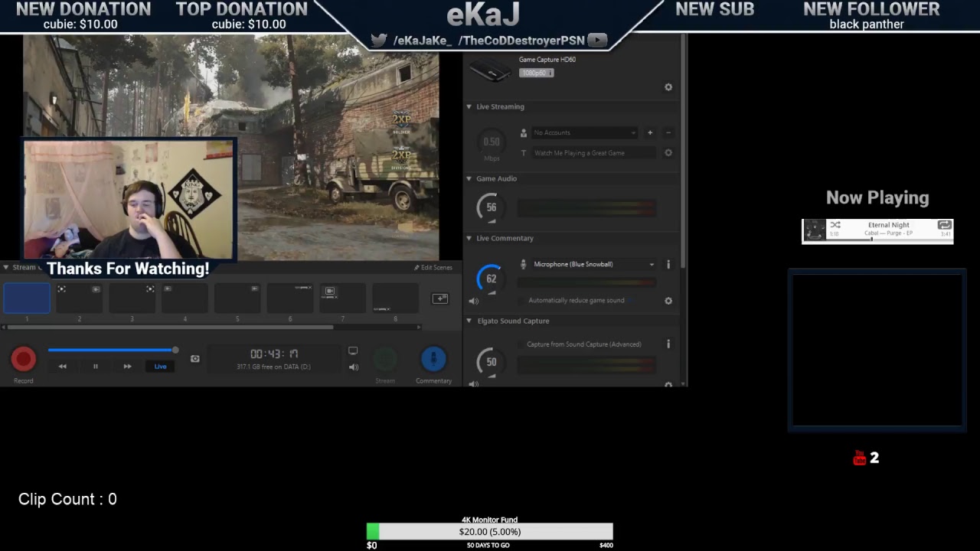Open Live Commentary settings gear
Image resolution: width=980 pixels, height=551 pixels.
tap(668, 302)
